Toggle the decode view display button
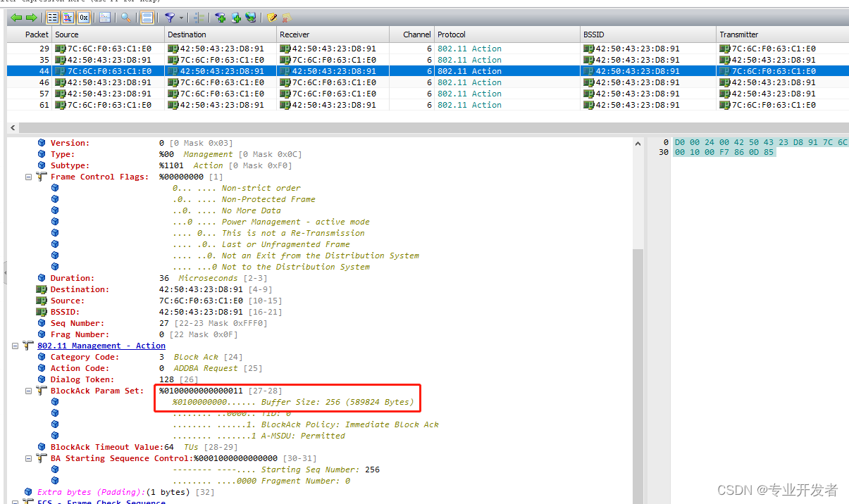The height and width of the screenshot is (504, 849). point(67,18)
